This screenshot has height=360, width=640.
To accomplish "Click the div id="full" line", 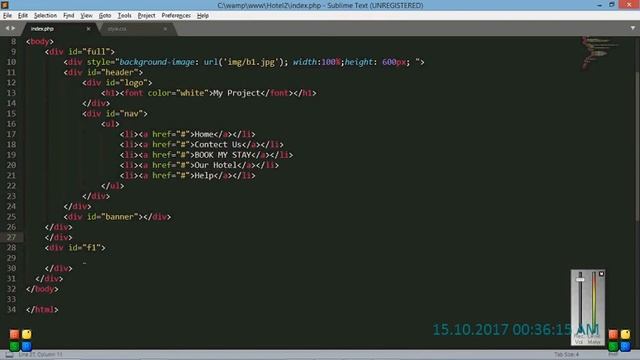I will click(x=80, y=52).
